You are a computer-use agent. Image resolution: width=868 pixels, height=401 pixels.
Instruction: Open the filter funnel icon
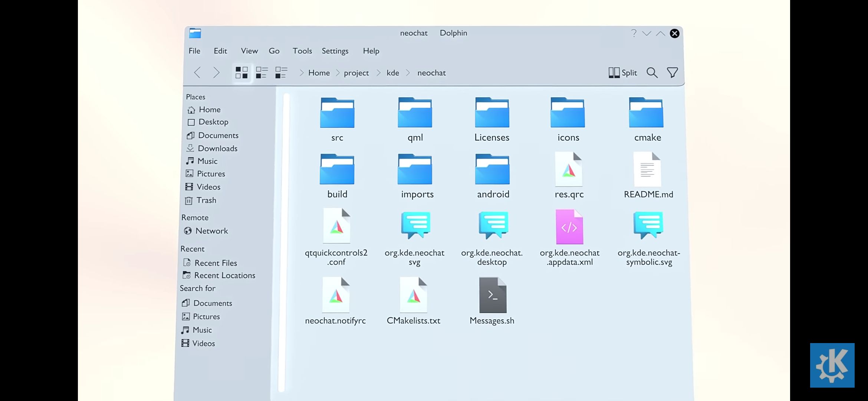(673, 73)
